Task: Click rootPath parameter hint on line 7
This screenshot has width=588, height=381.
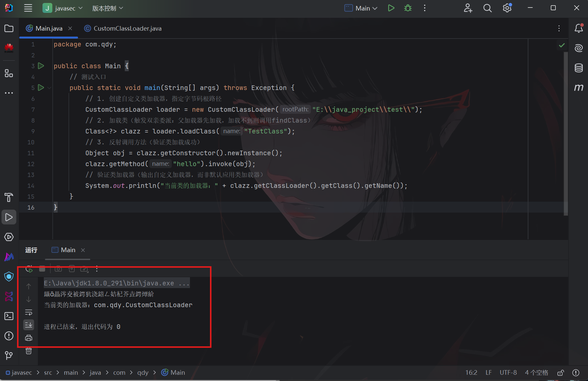Action: (x=295, y=109)
